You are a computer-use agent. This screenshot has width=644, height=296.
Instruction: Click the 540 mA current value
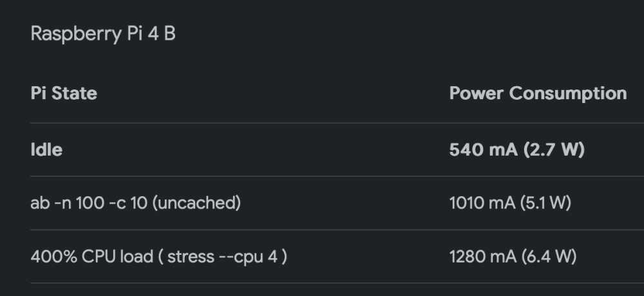point(484,149)
